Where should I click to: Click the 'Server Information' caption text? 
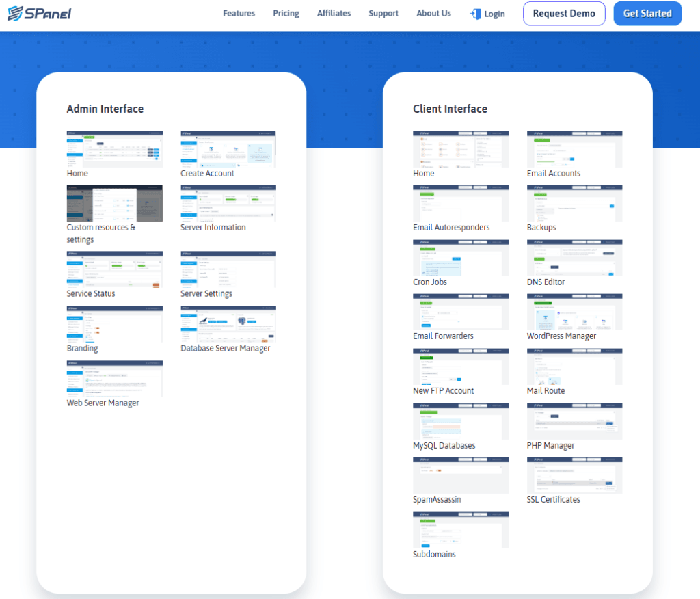coord(213,228)
